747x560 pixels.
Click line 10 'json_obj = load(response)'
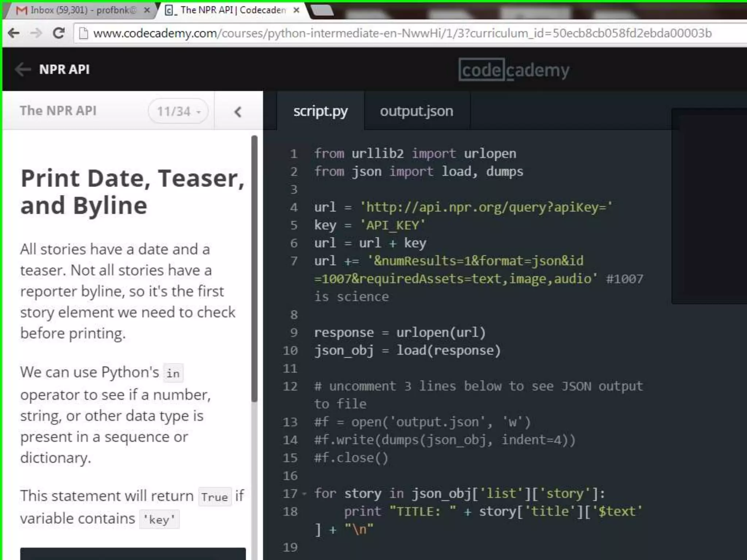tap(407, 350)
